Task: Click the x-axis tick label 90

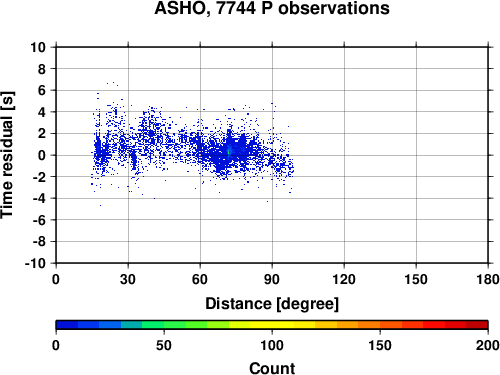Action: click(x=272, y=279)
